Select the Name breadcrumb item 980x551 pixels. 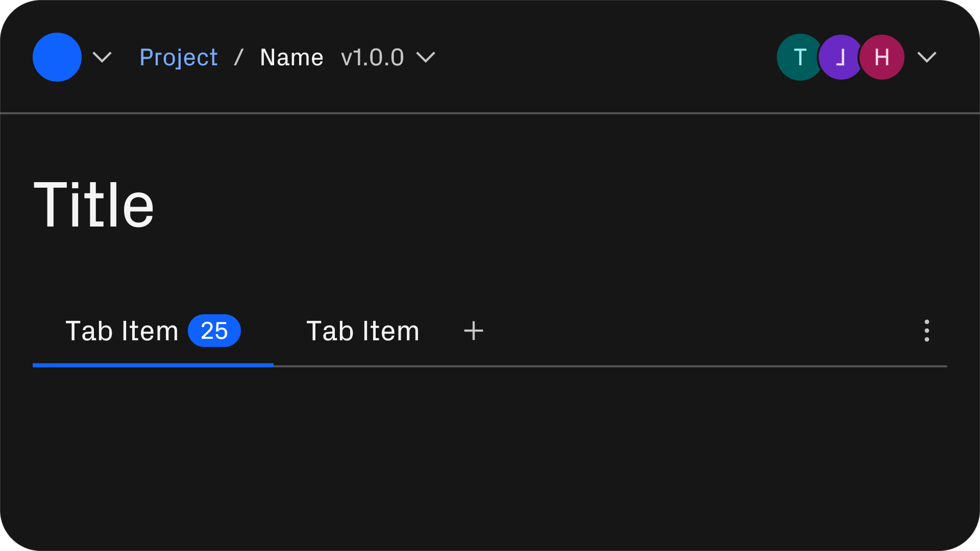[291, 58]
